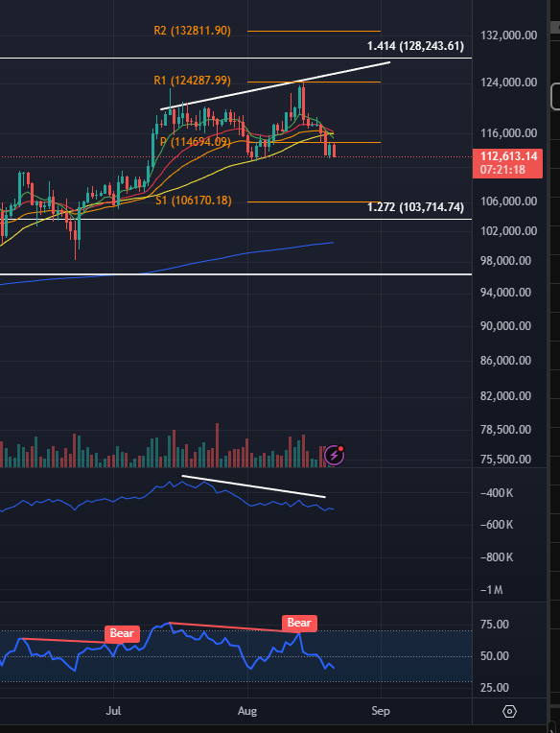
Task: Select the white horizontal line at 1.272 level
Action: tap(236, 220)
